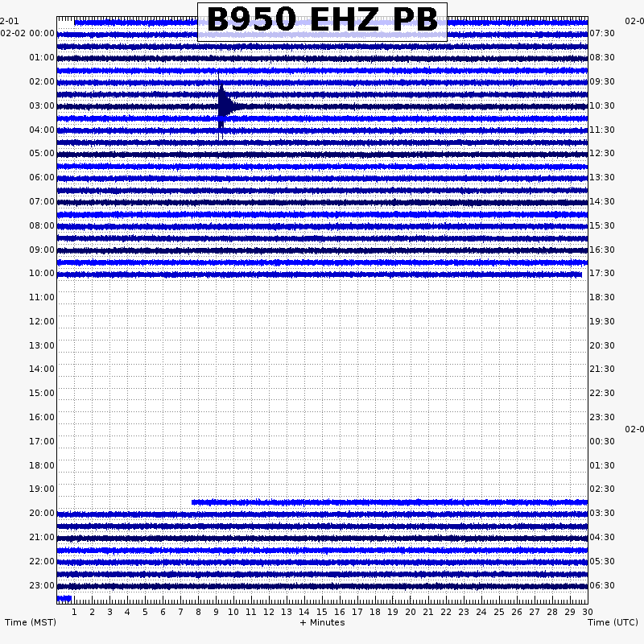The height and width of the screenshot is (644, 644).
Task: Click minute 25 on the bottom axis
Action: click(x=499, y=612)
